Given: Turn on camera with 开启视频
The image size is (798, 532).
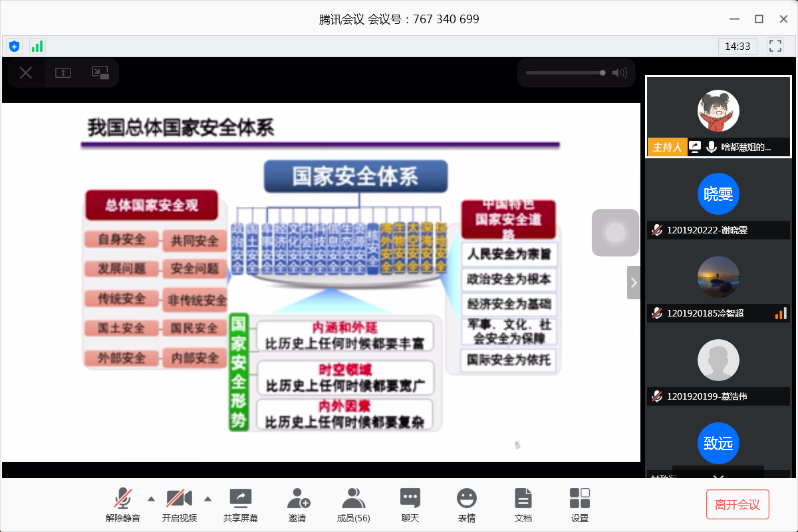Looking at the screenshot, I should [180, 504].
